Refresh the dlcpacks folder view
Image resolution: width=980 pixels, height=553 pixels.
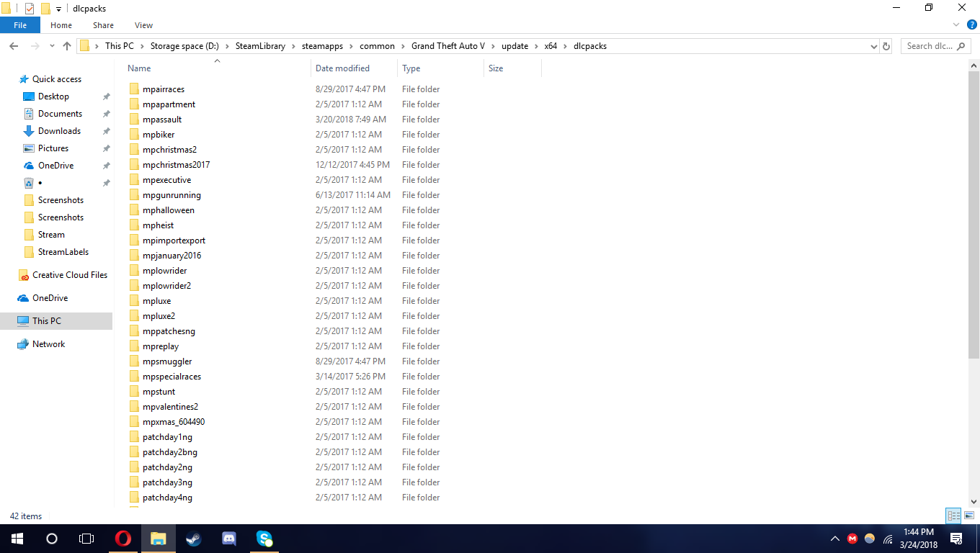(886, 46)
